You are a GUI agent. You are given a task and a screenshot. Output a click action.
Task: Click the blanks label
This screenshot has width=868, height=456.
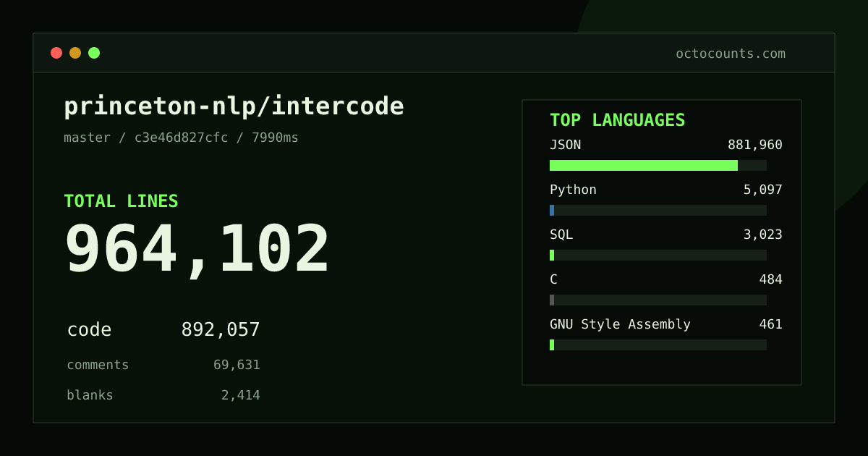90,395
